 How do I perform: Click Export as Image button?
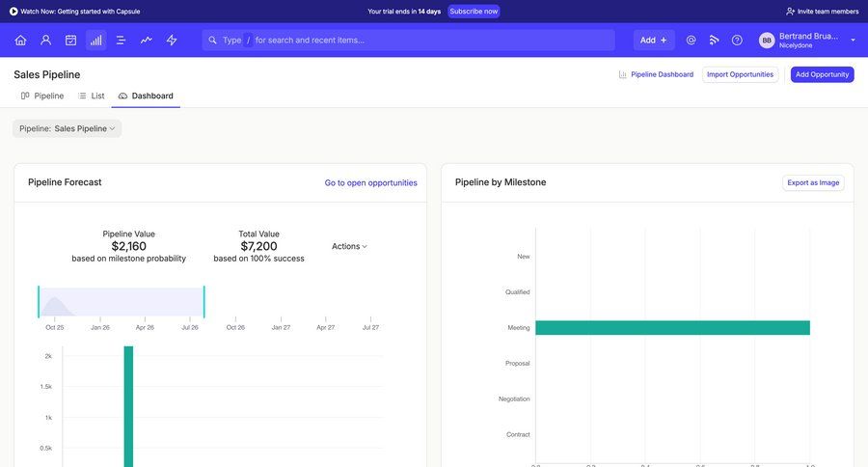coord(812,182)
